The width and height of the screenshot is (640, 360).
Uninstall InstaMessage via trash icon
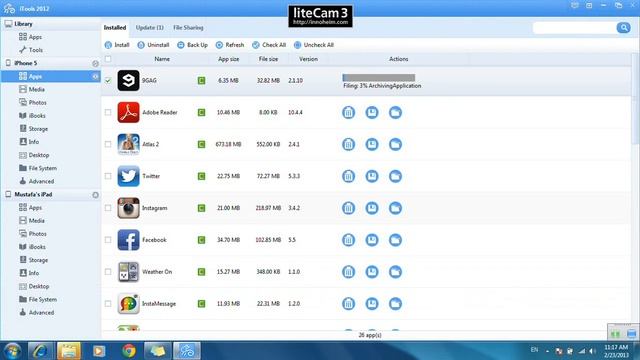(348, 303)
